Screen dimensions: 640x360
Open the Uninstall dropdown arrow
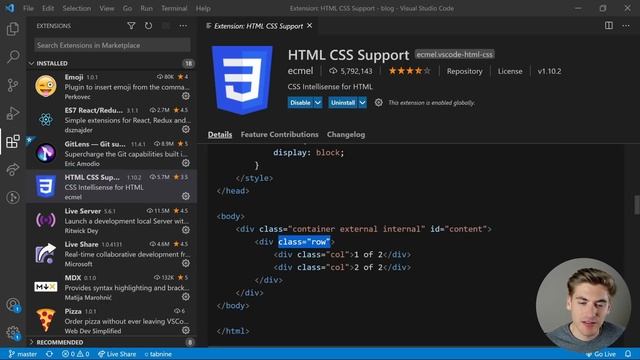click(362, 102)
